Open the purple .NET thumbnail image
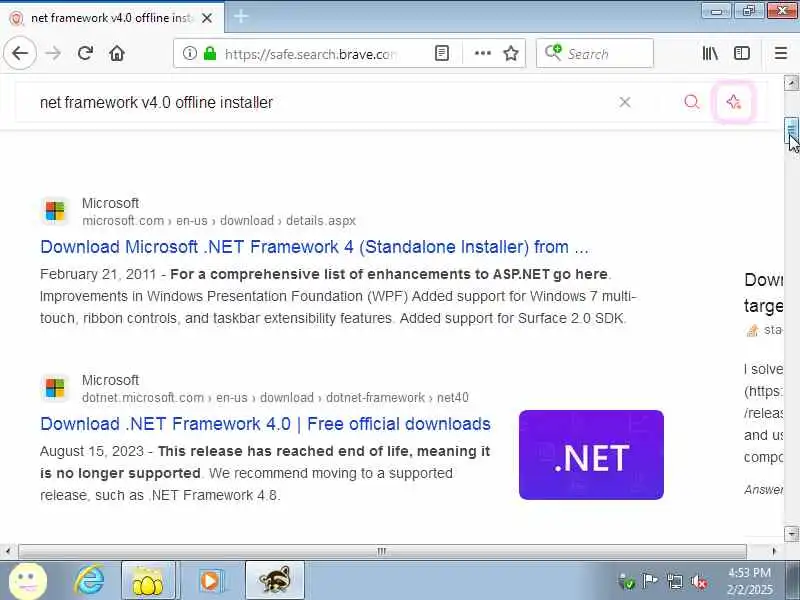This screenshot has width=800, height=600. click(591, 455)
